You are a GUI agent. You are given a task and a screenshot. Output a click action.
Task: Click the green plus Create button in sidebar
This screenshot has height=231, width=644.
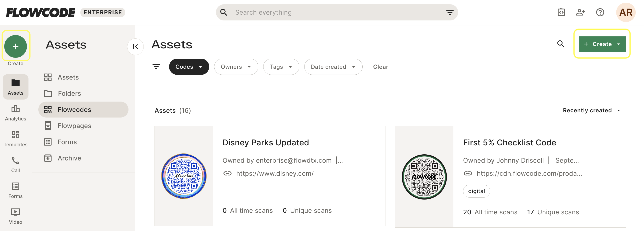[15, 46]
